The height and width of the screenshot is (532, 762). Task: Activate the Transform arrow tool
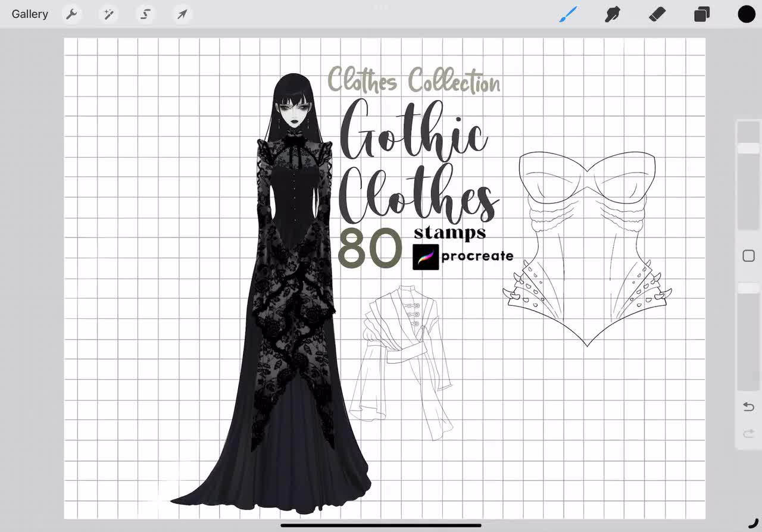point(182,14)
